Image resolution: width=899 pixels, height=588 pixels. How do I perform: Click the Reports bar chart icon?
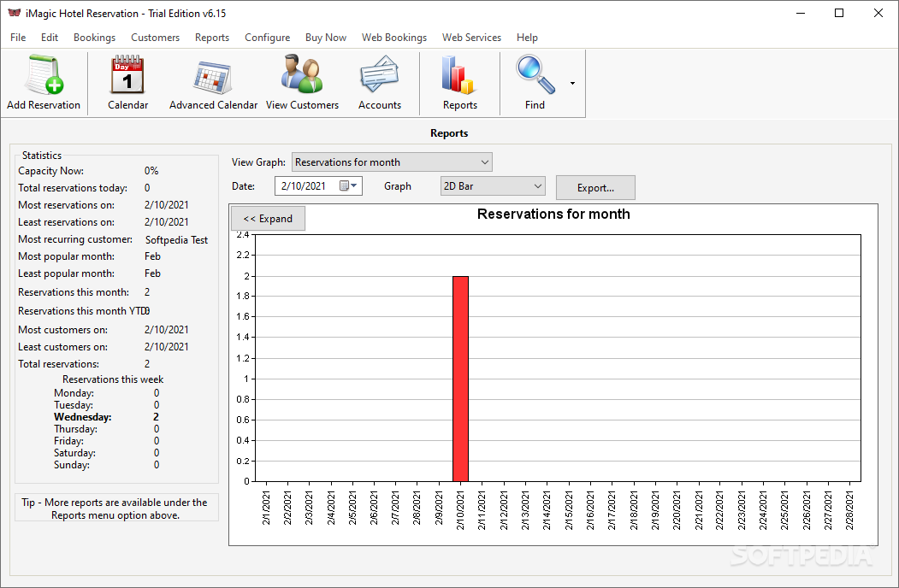[x=459, y=75]
